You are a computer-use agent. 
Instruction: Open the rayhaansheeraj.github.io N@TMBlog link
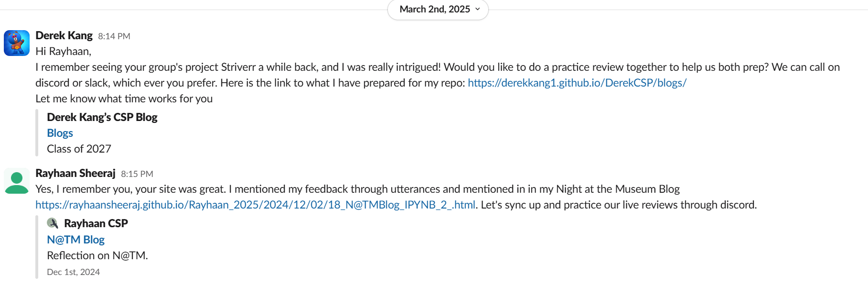tap(255, 205)
